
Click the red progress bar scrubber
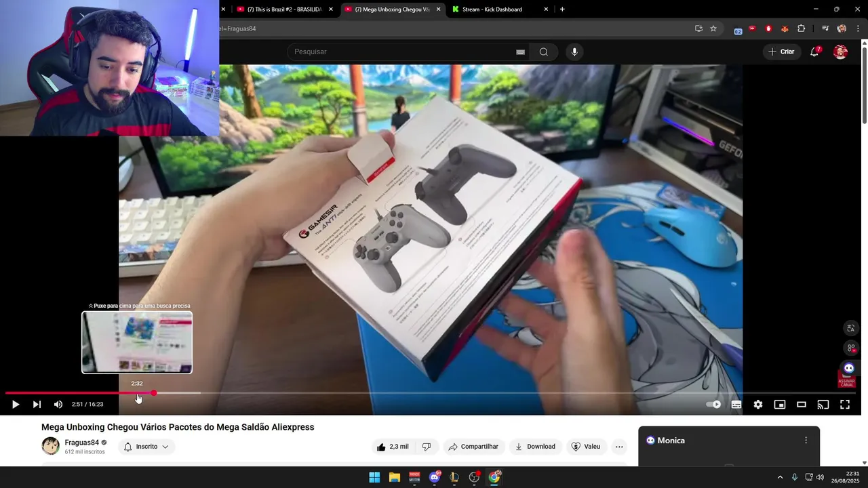click(154, 393)
